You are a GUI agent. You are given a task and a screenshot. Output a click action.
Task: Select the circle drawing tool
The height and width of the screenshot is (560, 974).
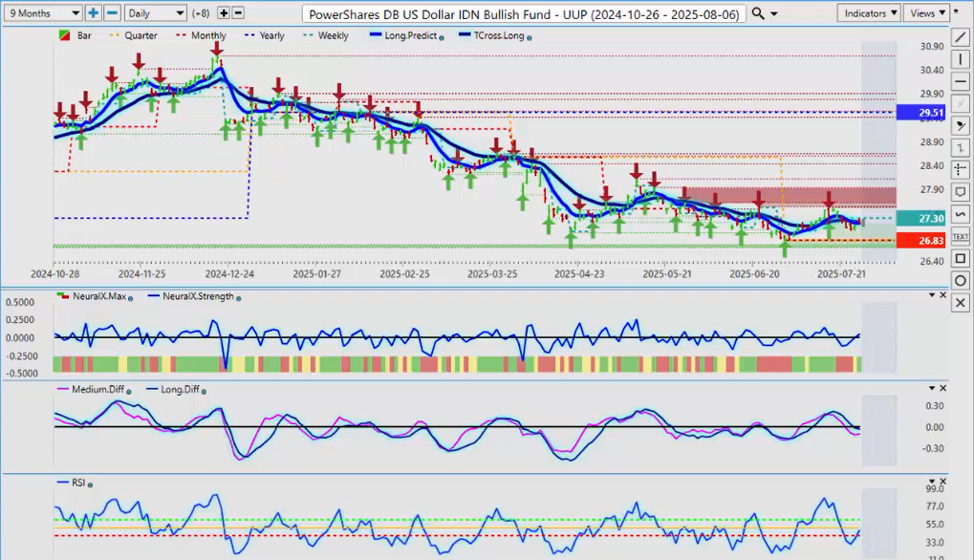(x=960, y=280)
